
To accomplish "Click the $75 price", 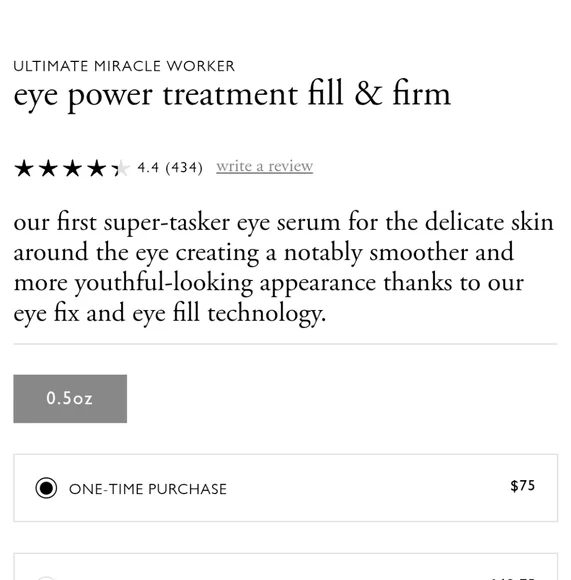I will pyautogui.click(x=523, y=486).
